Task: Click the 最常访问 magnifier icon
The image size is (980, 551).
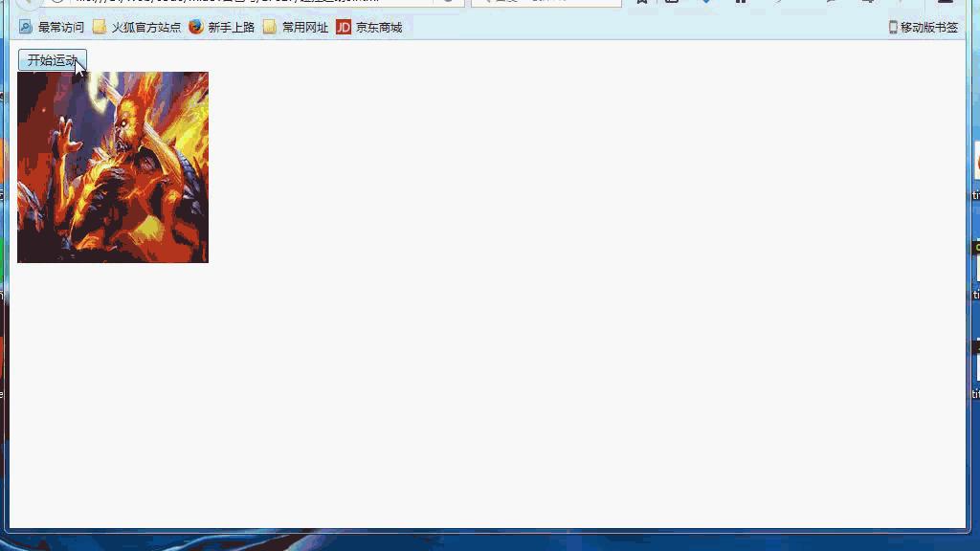Action: [24, 27]
